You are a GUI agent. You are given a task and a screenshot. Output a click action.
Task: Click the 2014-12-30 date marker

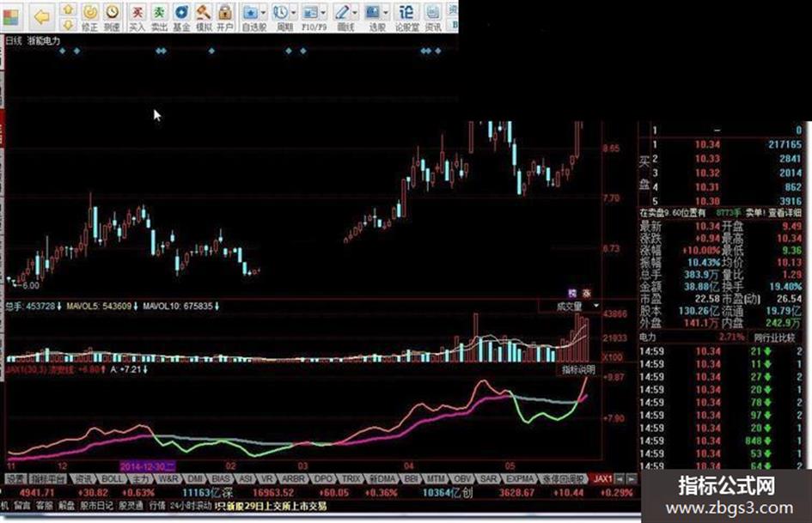pyautogui.click(x=148, y=466)
